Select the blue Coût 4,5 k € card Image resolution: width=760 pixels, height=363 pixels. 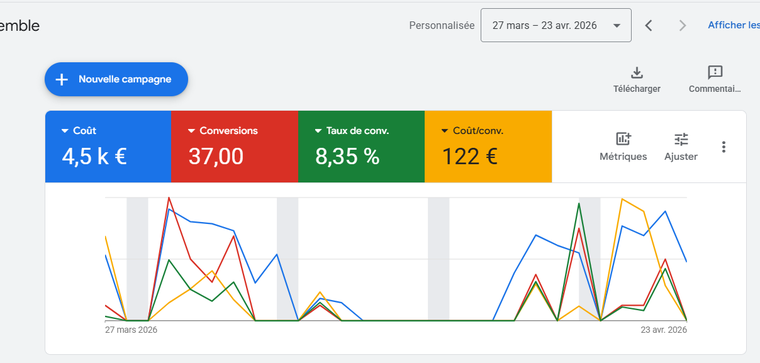[x=108, y=147]
